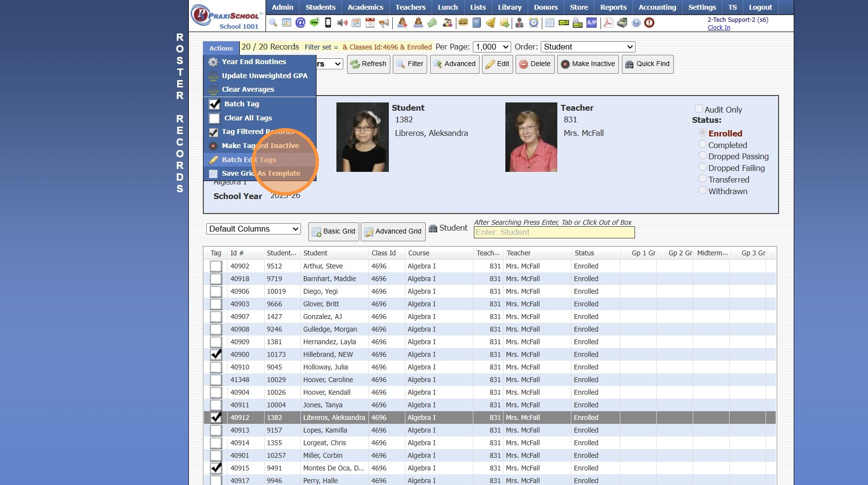Open the Per Page dropdown
Image resolution: width=868 pixels, height=485 pixels.
point(492,47)
